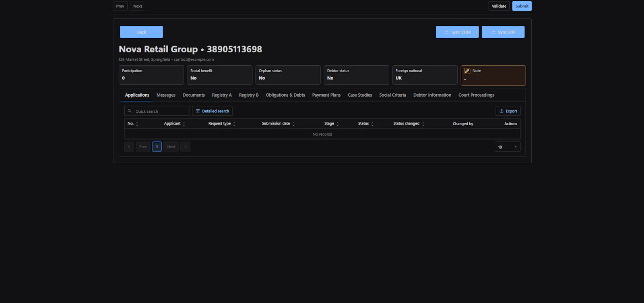Sort by Submission date column arrows
The width and height of the screenshot is (644, 303).
293,124
